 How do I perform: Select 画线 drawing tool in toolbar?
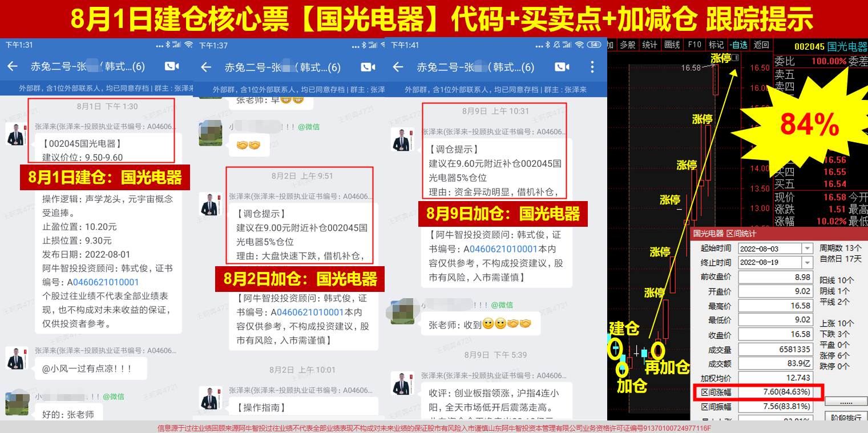(x=672, y=45)
